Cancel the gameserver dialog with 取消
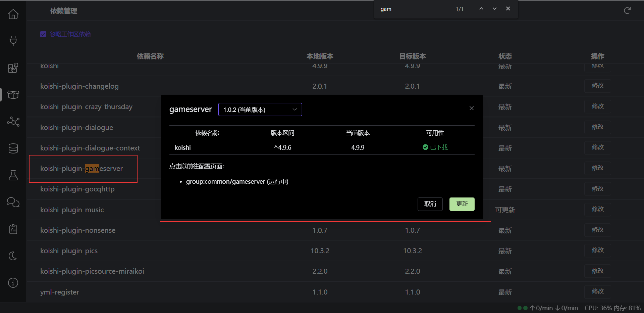The height and width of the screenshot is (313, 644). pos(430,204)
